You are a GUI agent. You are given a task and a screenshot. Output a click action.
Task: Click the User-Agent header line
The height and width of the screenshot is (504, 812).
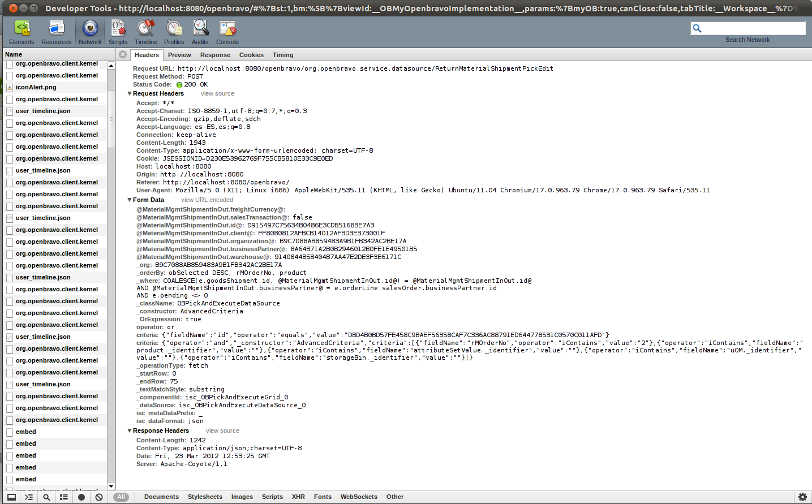423,191
